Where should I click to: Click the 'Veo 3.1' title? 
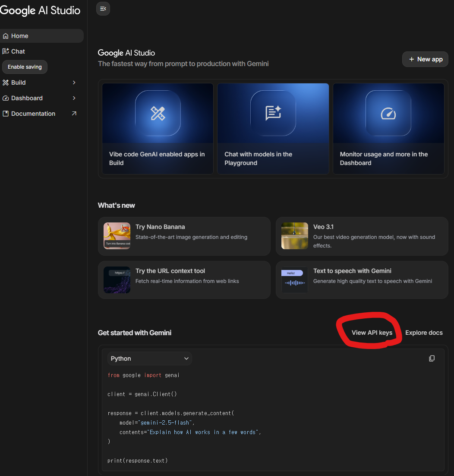(x=323, y=227)
